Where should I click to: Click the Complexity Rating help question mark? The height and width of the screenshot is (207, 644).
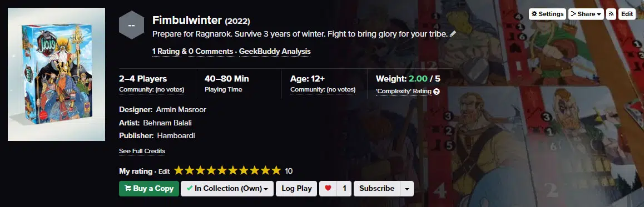coord(437,92)
